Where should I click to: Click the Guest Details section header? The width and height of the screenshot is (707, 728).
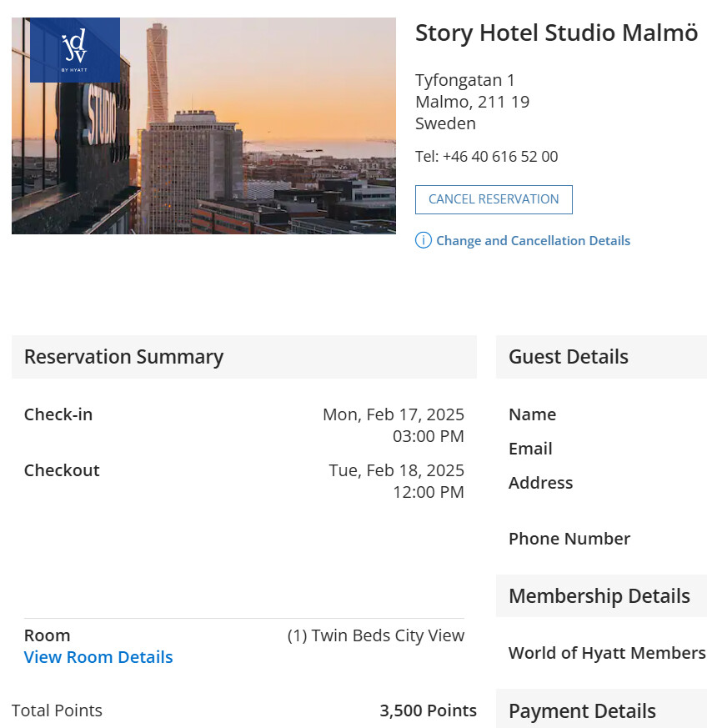(x=569, y=357)
